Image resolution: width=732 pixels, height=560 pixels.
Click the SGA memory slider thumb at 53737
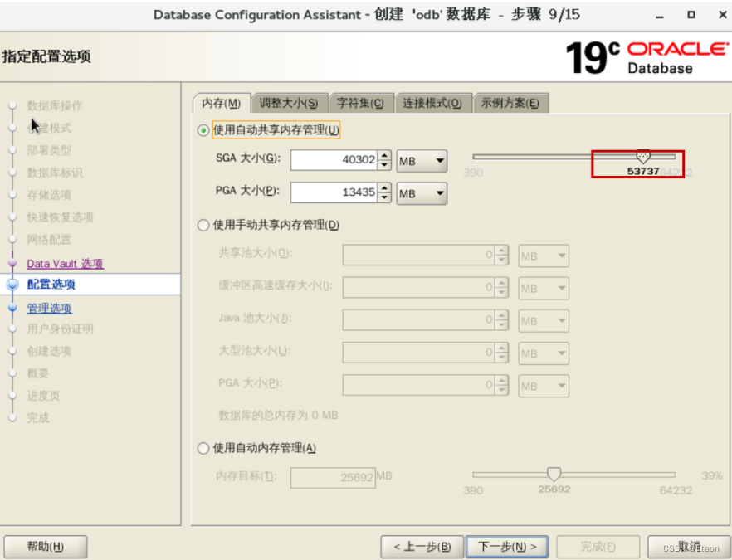click(643, 156)
